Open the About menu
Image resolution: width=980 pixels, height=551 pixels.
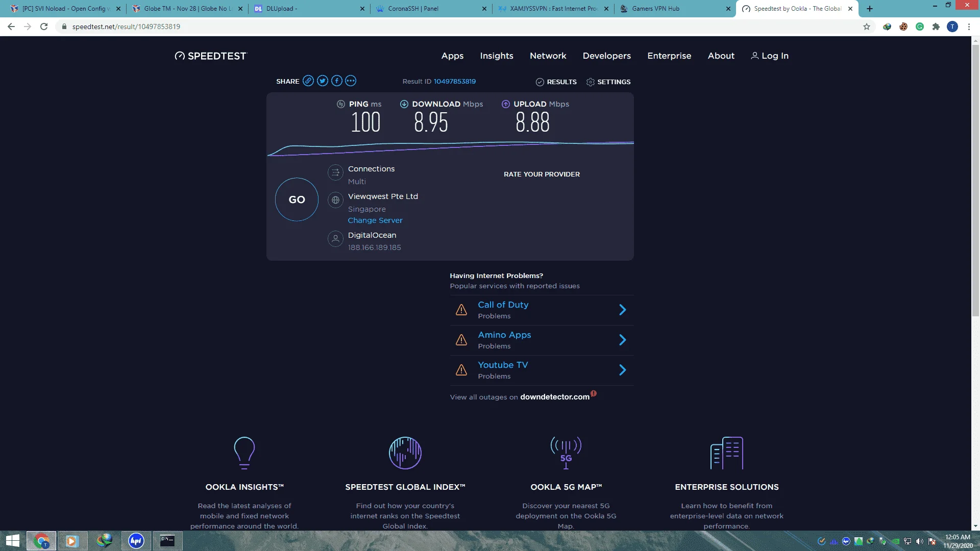tap(721, 56)
